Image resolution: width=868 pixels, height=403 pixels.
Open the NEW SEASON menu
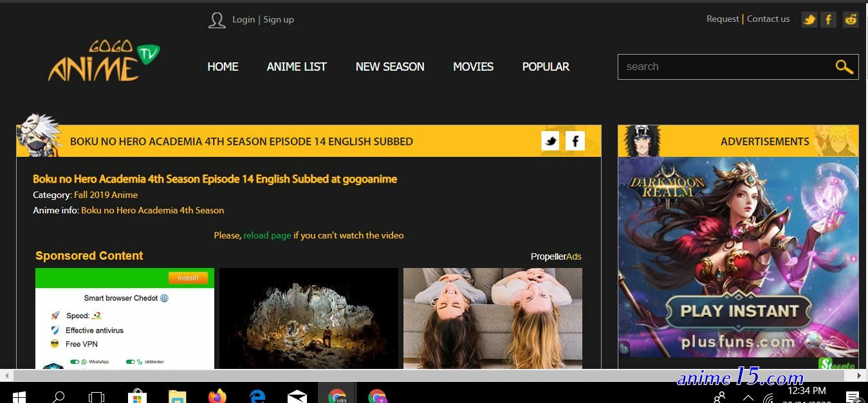[390, 67]
